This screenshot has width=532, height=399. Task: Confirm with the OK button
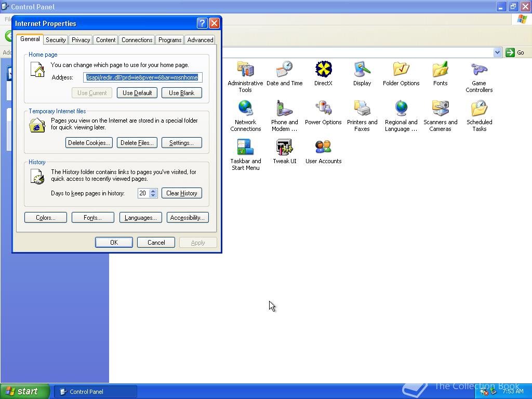point(114,242)
